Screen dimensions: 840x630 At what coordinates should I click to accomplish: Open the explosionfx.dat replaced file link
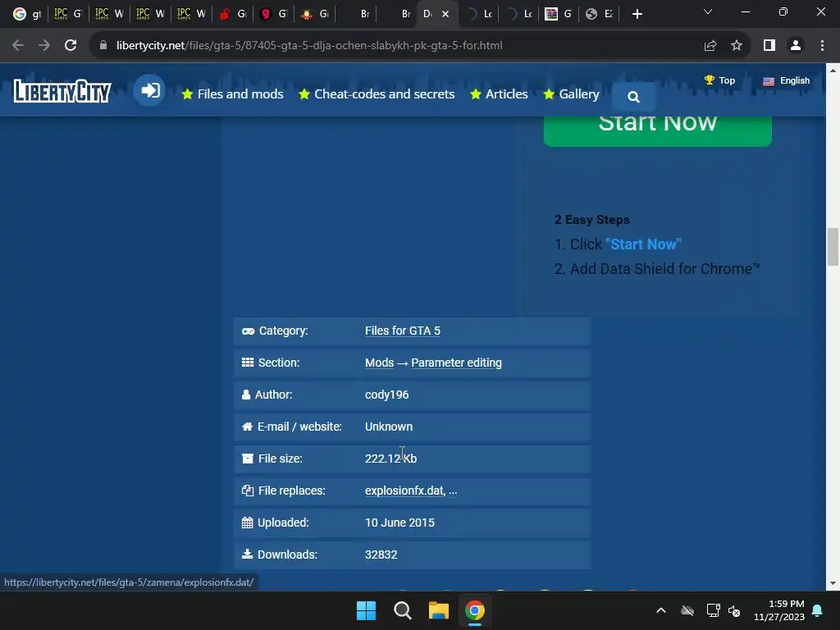click(x=404, y=491)
